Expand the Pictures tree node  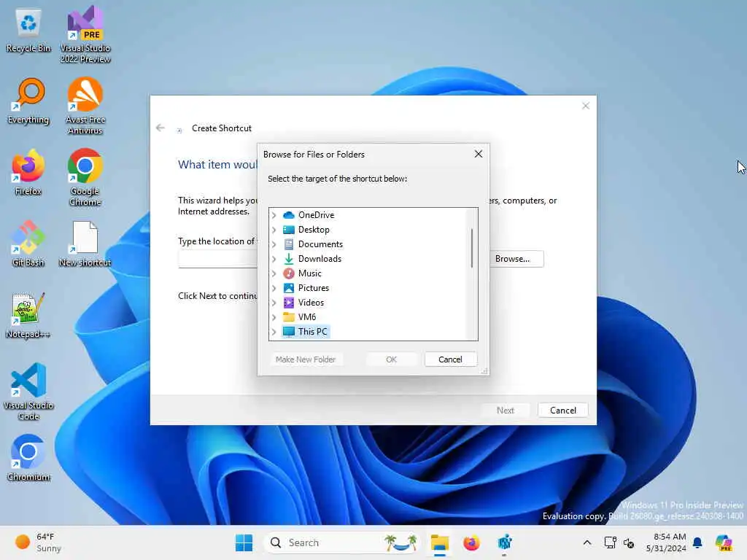pyautogui.click(x=274, y=288)
